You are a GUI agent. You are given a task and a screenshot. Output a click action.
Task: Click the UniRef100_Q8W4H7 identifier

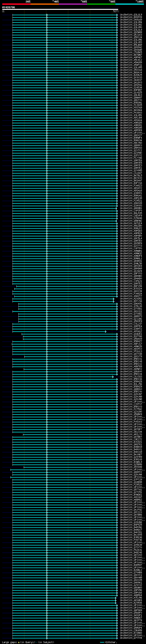[131, 98]
